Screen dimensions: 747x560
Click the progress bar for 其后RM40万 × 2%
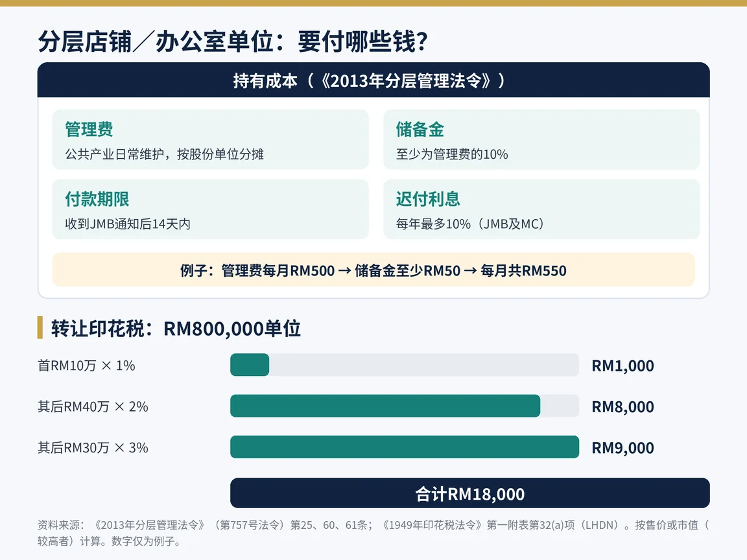[x=405, y=406]
